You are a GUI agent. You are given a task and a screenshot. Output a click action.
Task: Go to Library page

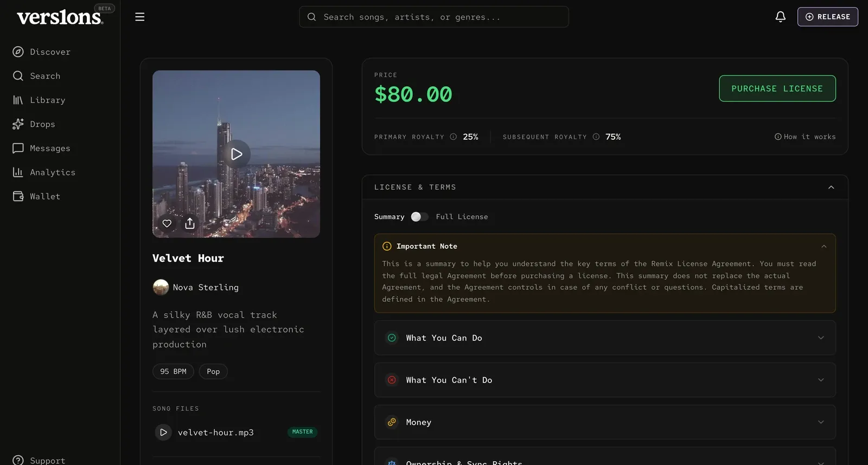click(x=47, y=100)
